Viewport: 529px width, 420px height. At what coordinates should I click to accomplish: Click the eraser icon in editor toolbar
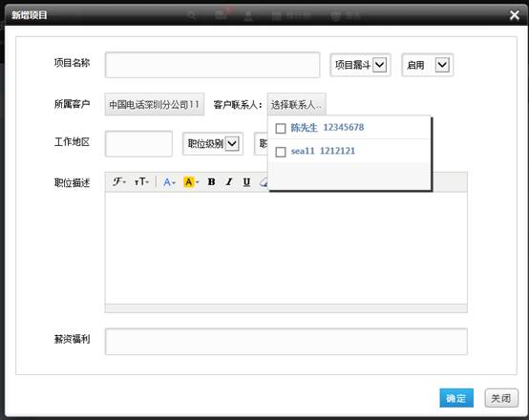point(264,182)
